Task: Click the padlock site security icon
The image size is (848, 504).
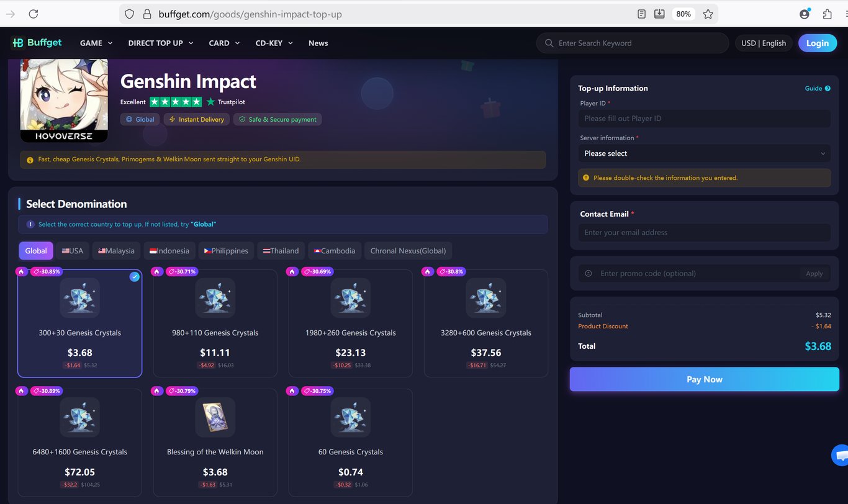Action: point(147,14)
